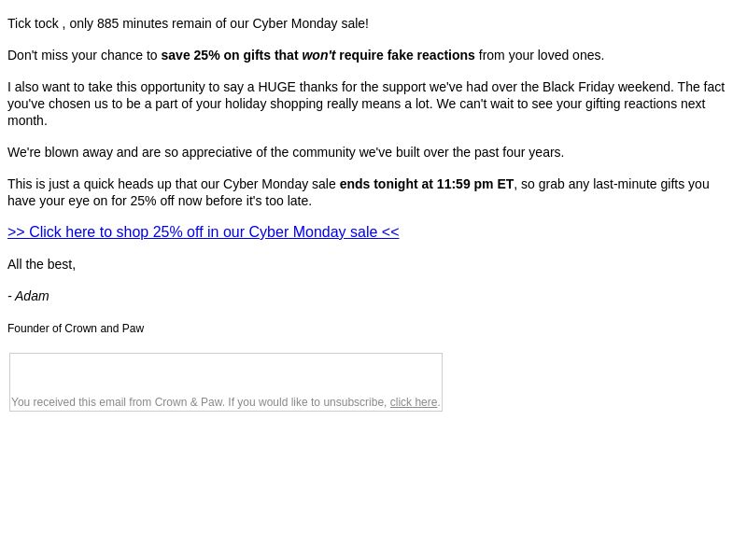Screen dimensions: 747x560
Task: Click the word 'HUGE' in the thanks paragraph
Action: [x=276, y=87]
